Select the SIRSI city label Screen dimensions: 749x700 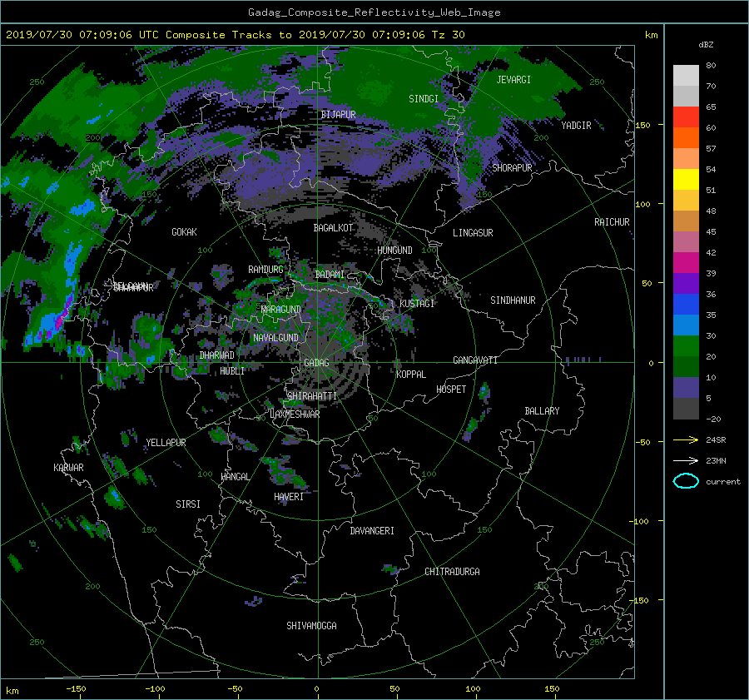(188, 504)
